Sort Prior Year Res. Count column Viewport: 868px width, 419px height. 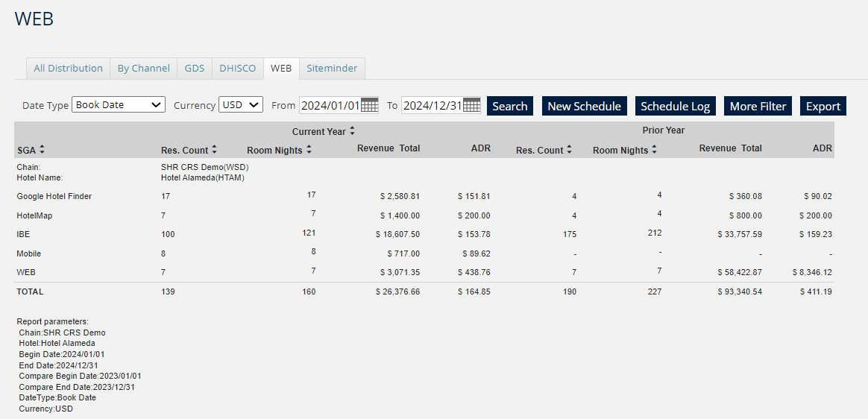pos(569,149)
